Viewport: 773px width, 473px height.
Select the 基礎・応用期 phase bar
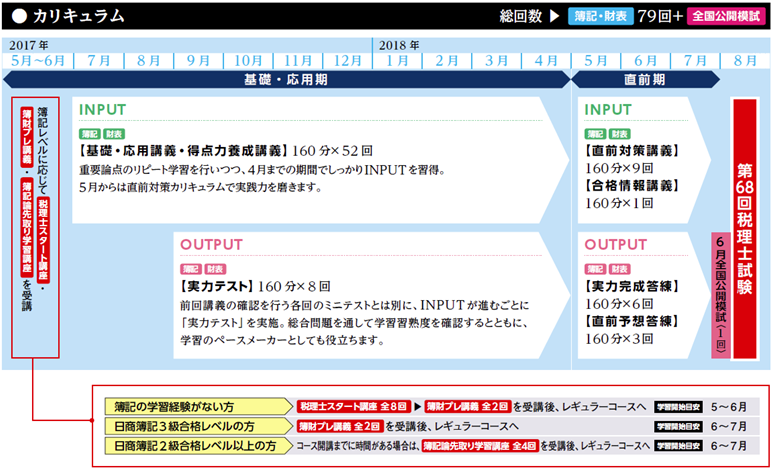(287, 78)
